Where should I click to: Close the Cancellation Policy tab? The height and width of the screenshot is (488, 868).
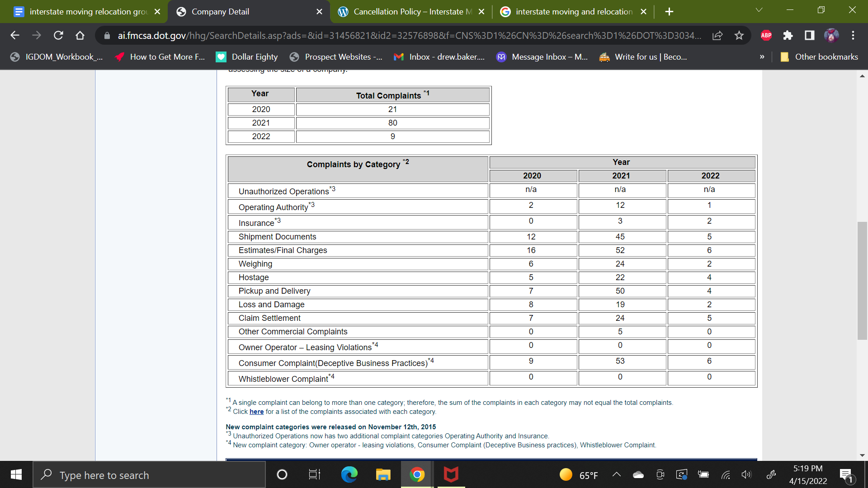(481, 12)
